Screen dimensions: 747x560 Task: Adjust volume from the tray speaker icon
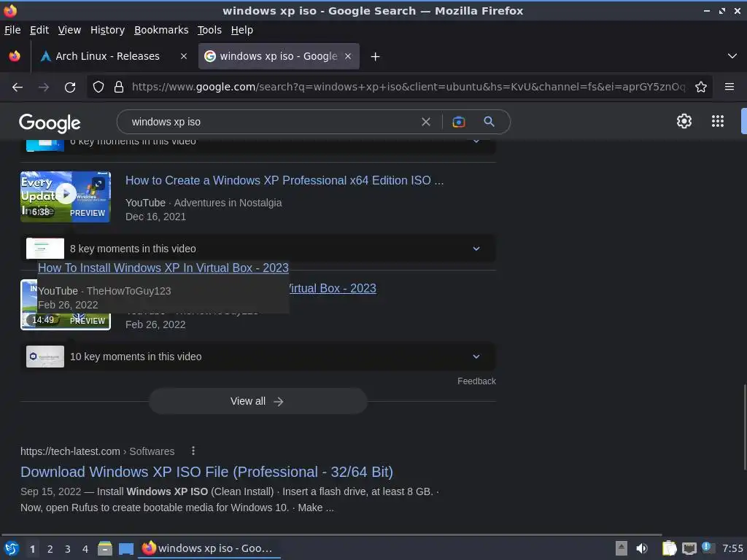[x=642, y=548]
